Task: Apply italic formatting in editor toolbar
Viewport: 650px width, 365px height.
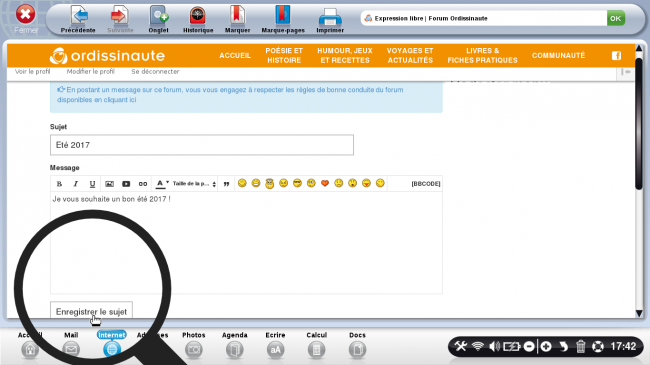Action: point(75,184)
